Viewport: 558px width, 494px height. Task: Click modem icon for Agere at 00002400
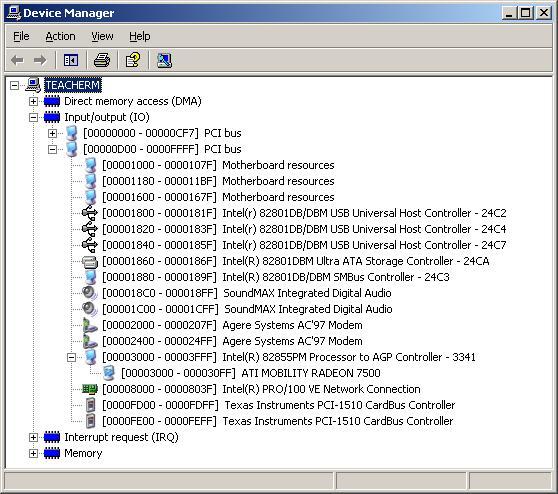90,341
